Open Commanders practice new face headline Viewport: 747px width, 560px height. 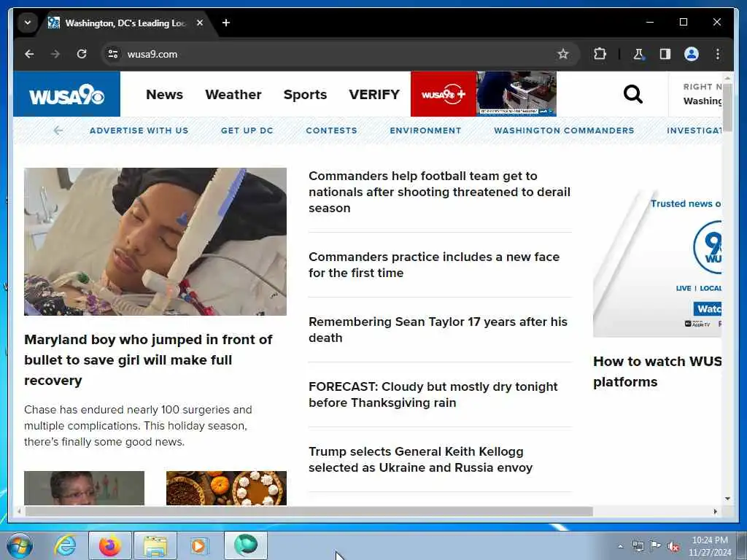point(434,265)
